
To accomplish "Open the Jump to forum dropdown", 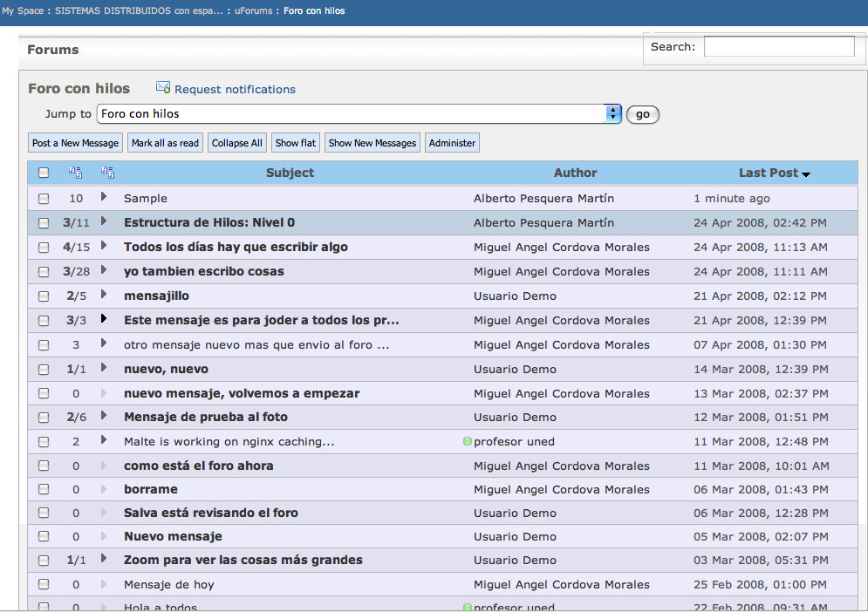I will pyautogui.click(x=359, y=114).
